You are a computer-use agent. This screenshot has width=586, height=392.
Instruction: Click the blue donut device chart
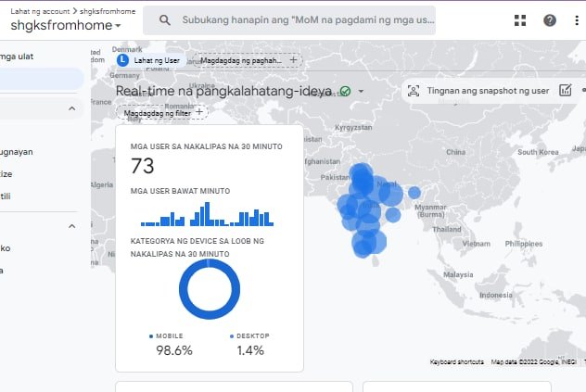coord(209,289)
